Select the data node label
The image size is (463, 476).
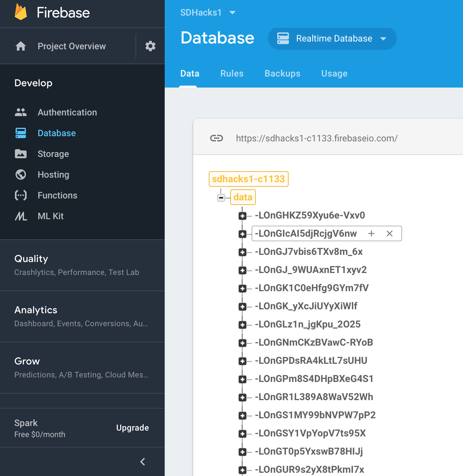pos(243,197)
